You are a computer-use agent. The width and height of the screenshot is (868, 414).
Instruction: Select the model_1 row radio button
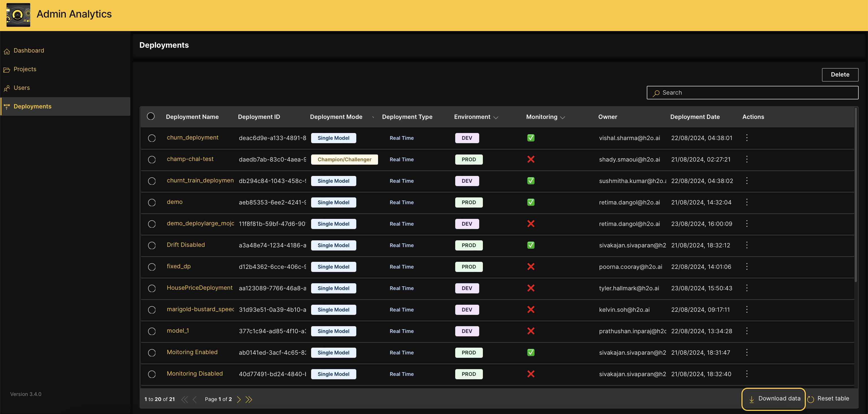pos(152,331)
